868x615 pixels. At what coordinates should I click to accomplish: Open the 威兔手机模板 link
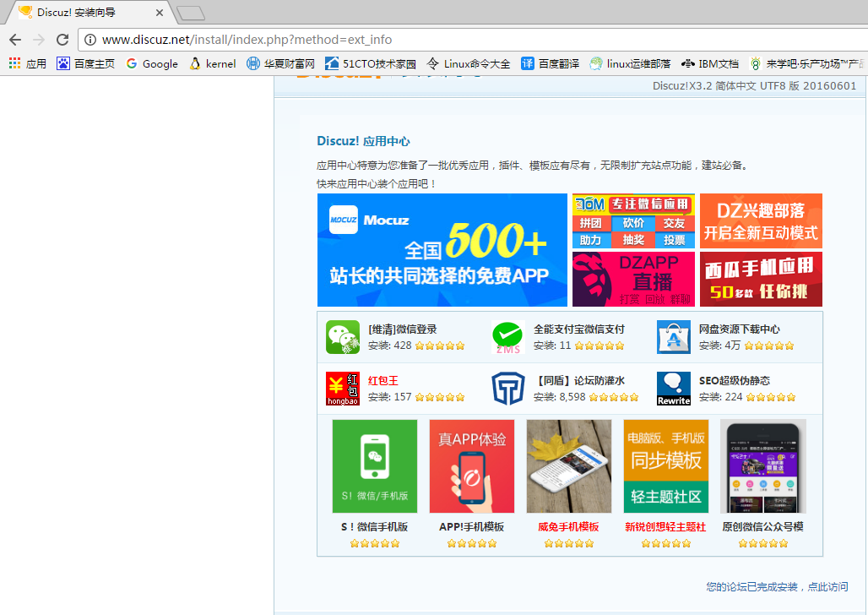click(x=568, y=527)
